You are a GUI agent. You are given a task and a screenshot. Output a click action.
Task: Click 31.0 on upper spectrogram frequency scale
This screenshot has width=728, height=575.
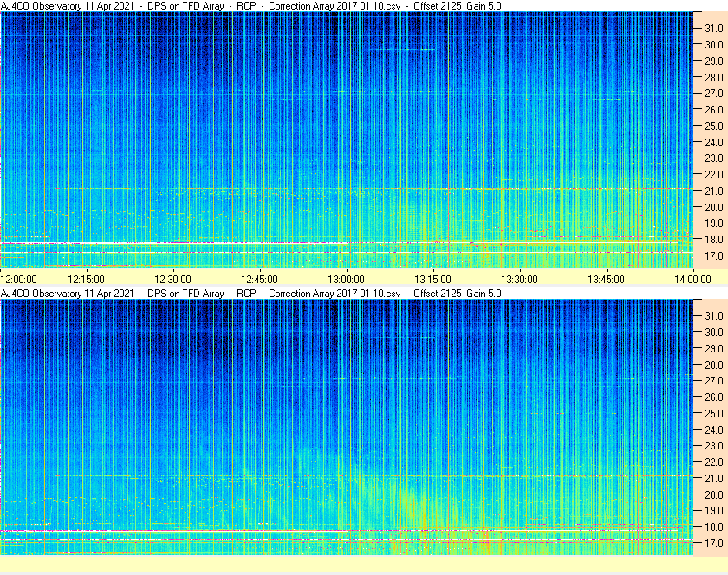coord(714,29)
